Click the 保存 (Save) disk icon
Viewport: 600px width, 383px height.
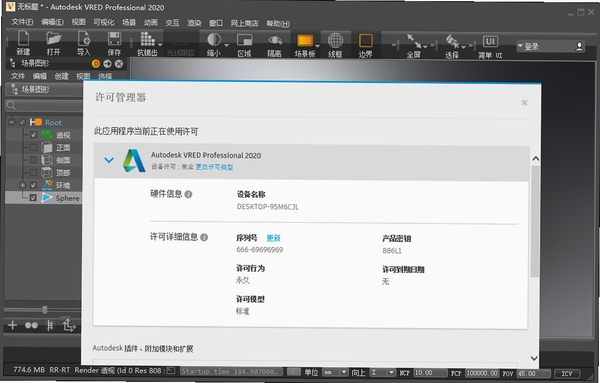coord(114,39)
